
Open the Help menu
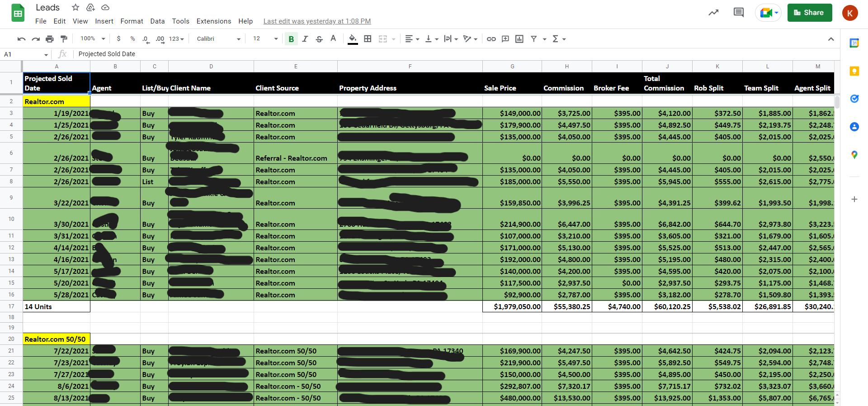point(245,21)
